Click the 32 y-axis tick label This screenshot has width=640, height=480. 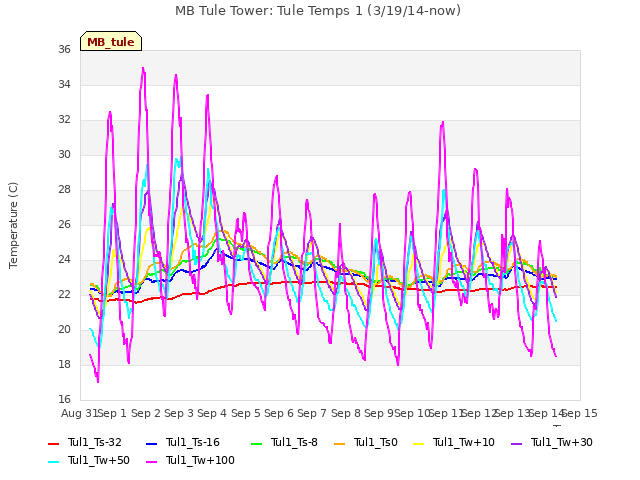pos(64,120)
